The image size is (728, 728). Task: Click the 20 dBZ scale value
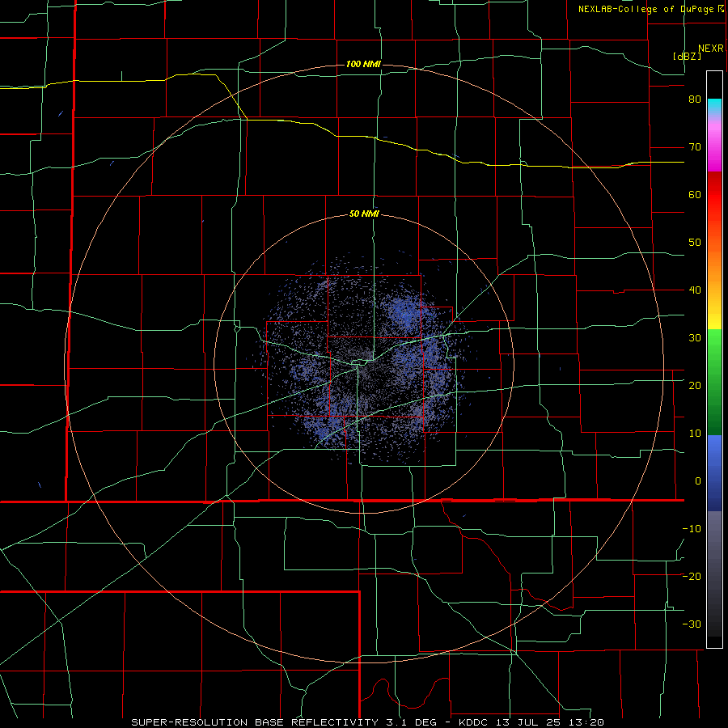(695, 385)
